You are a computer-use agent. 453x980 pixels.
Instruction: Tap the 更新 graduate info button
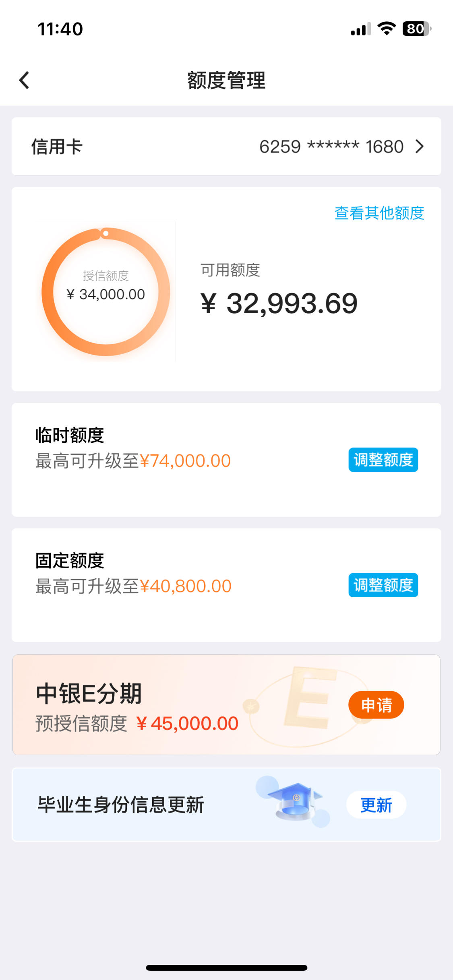[376, 805]
